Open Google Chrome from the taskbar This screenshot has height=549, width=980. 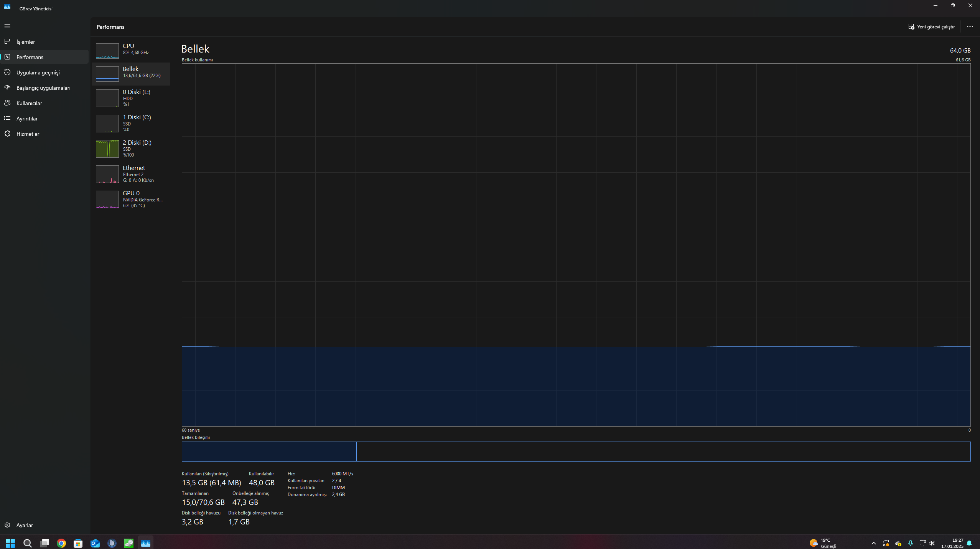pyautogui.click(x=61, y=543)
